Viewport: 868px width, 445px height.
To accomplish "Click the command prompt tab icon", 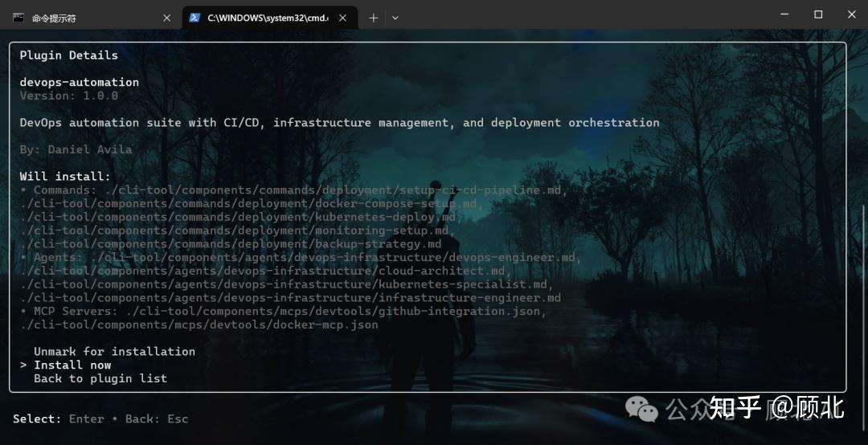I will tap(18, 18).
